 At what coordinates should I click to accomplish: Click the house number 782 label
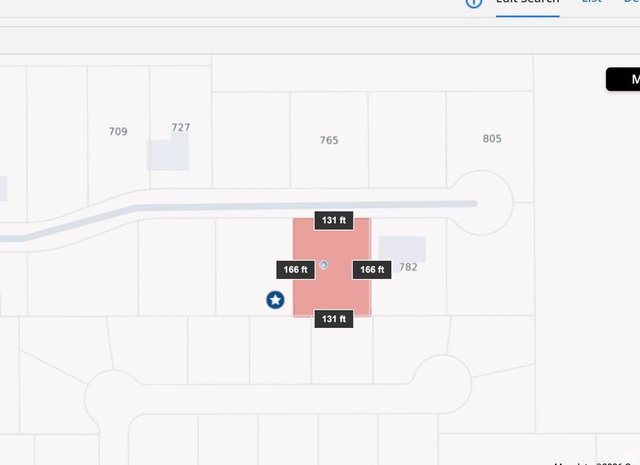(408, 267)
